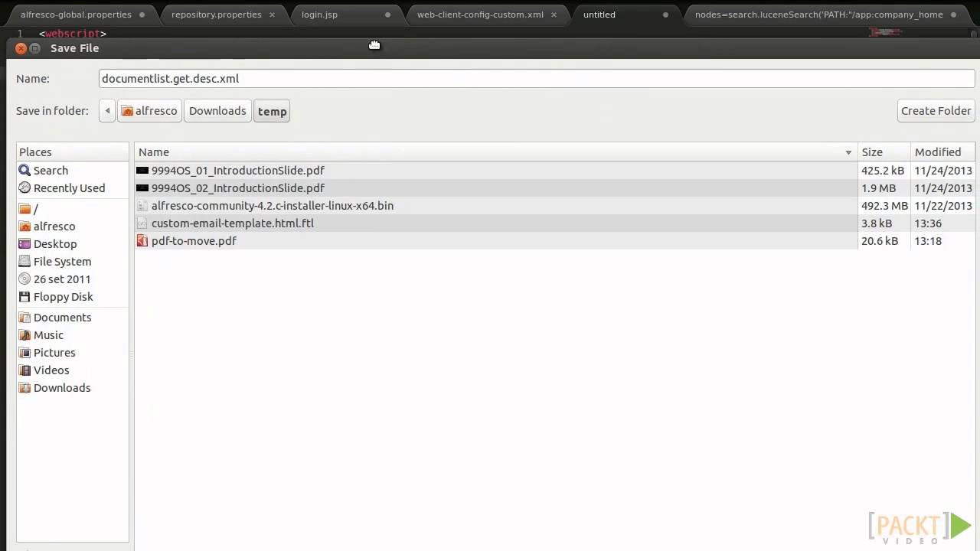Click the alfresco installer .bin file icon

tap(142, 206)
